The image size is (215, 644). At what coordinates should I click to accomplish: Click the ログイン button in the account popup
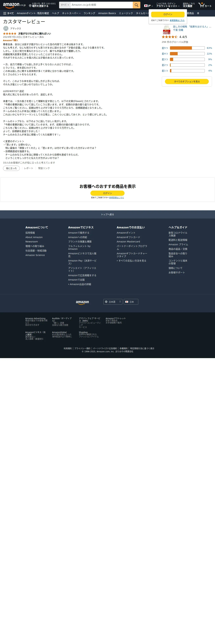168,14
